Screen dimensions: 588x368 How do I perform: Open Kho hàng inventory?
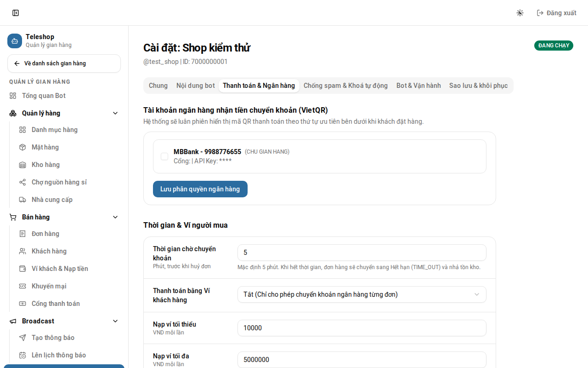(68, 165)
